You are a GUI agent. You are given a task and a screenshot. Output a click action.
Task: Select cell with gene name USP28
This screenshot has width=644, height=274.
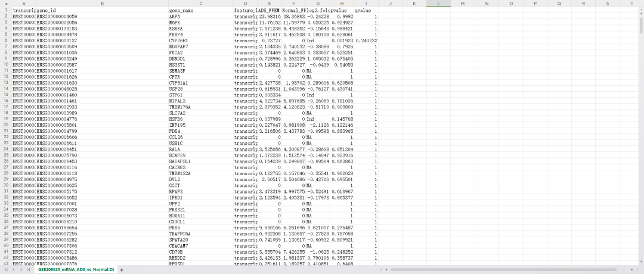(x=200, y=89)
